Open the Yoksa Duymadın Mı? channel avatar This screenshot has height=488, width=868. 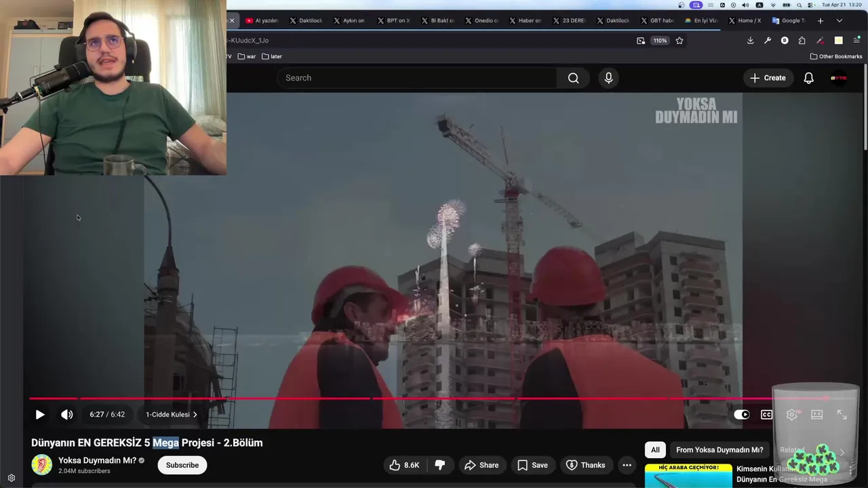tap(42, 465)
